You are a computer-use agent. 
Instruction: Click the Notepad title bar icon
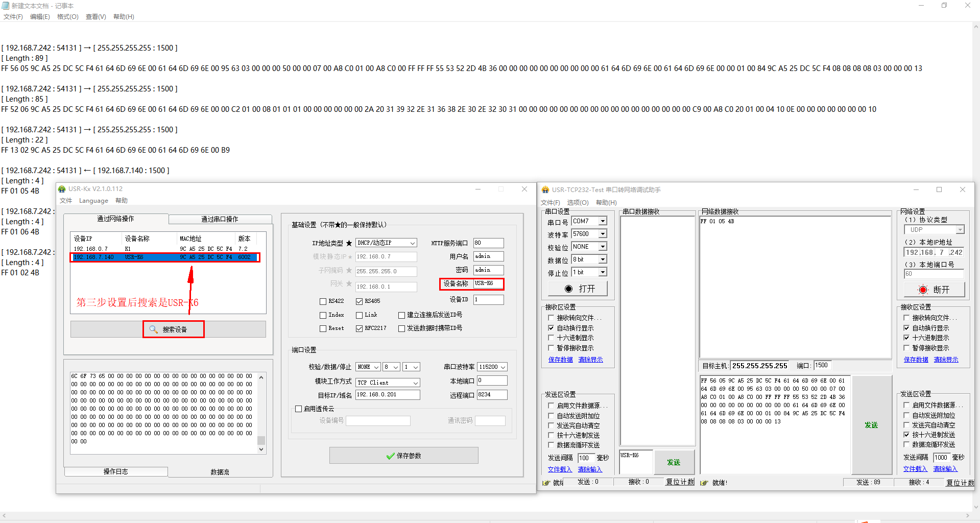pyautogui.click(x=6, y=6)
